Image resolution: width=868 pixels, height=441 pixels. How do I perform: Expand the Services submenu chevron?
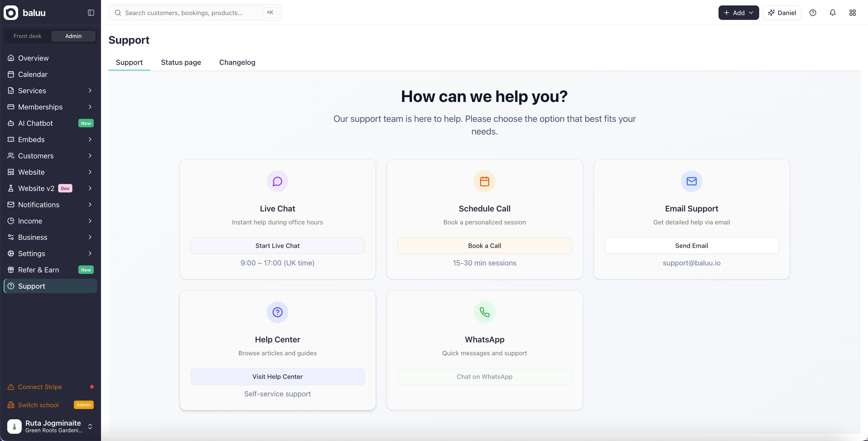(90, 91)
